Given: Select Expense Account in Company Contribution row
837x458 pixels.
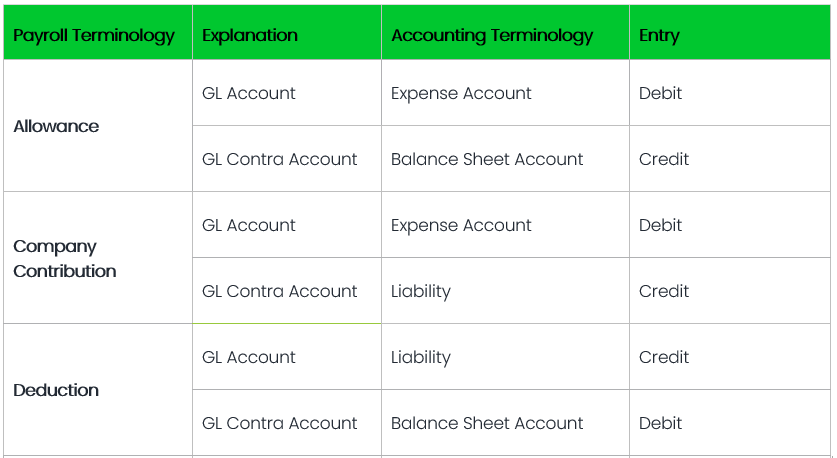Looking at the screenshot, I should tap(461, 225).
